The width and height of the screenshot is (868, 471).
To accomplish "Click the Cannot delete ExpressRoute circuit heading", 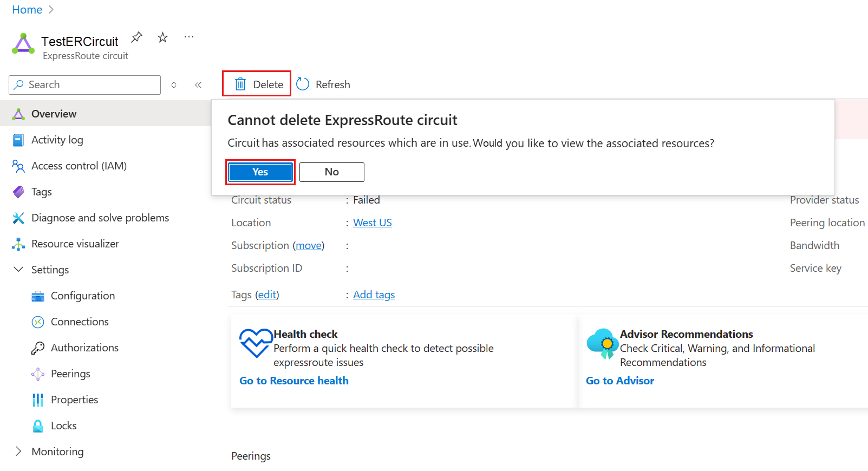I will [x=342, y=120].
